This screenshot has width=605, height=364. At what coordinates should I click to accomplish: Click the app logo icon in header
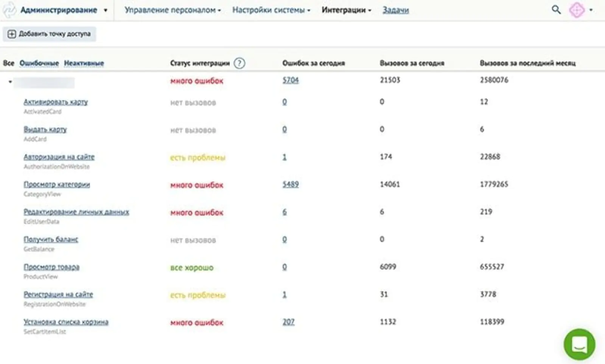point(9,10)
